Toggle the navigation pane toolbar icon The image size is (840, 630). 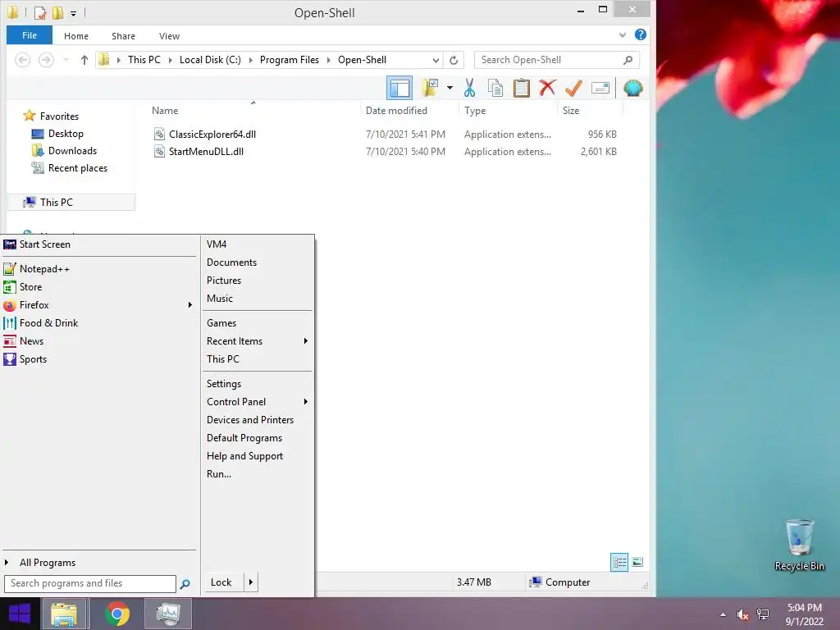point(399,88)
